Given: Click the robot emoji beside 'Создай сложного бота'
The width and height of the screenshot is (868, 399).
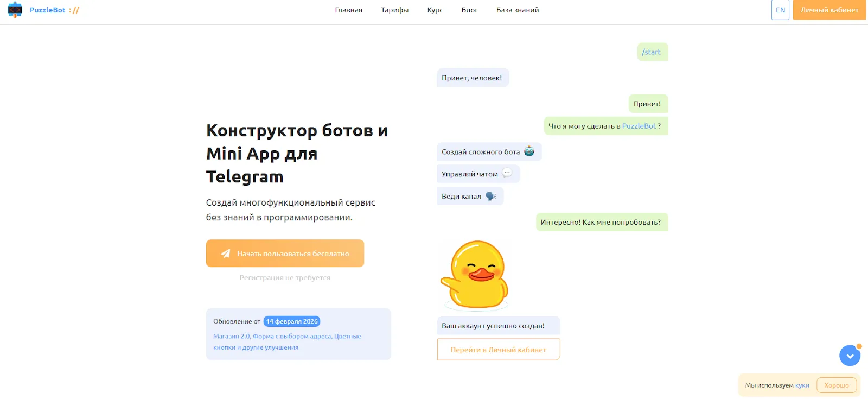Looking at the screenshot, I should (529, 151).
